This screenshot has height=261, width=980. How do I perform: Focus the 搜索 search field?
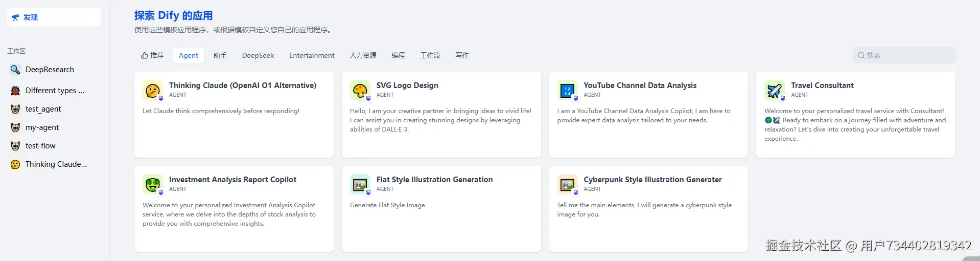[904, 55]
